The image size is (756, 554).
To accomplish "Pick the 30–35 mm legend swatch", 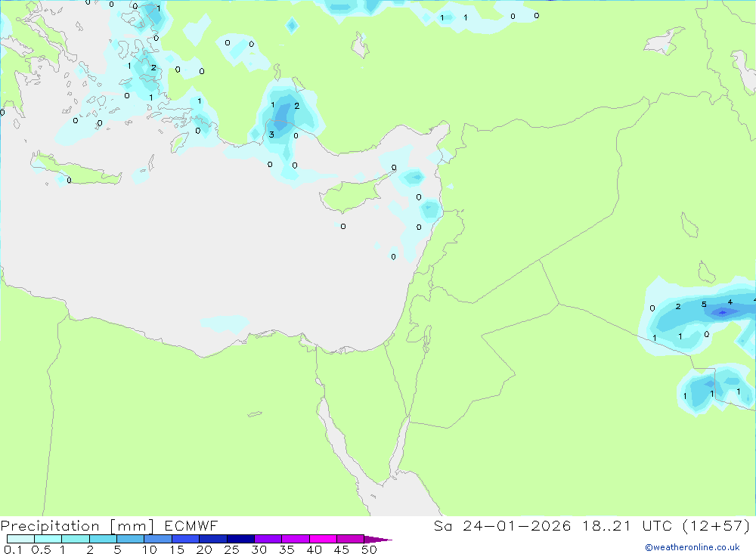I will pos(268,539).
